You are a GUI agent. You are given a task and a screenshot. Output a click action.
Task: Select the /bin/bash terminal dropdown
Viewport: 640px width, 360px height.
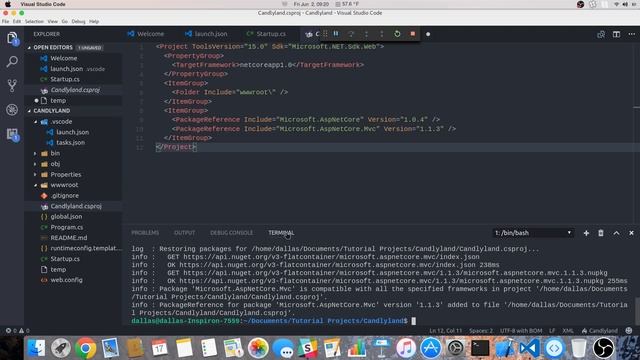tap(533, 233)
